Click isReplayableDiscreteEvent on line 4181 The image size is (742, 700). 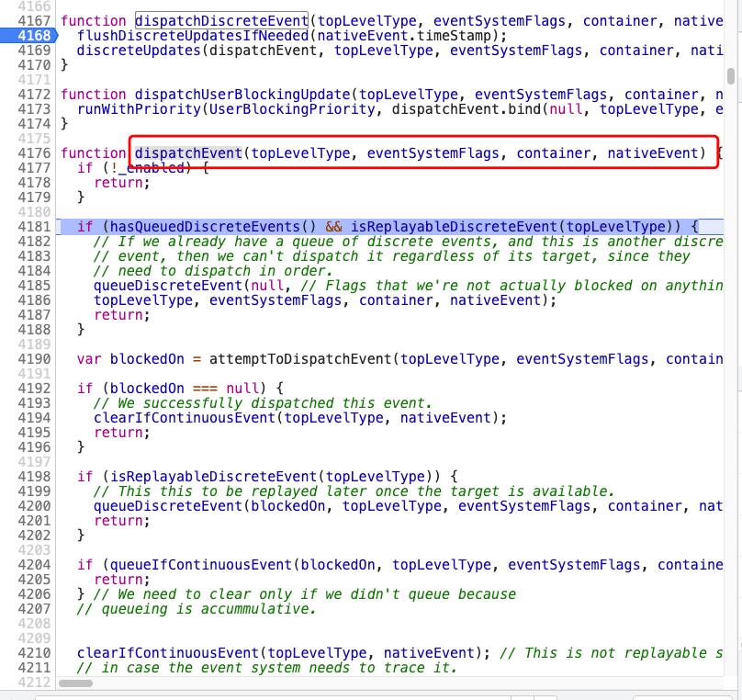[x=454, y=226]
